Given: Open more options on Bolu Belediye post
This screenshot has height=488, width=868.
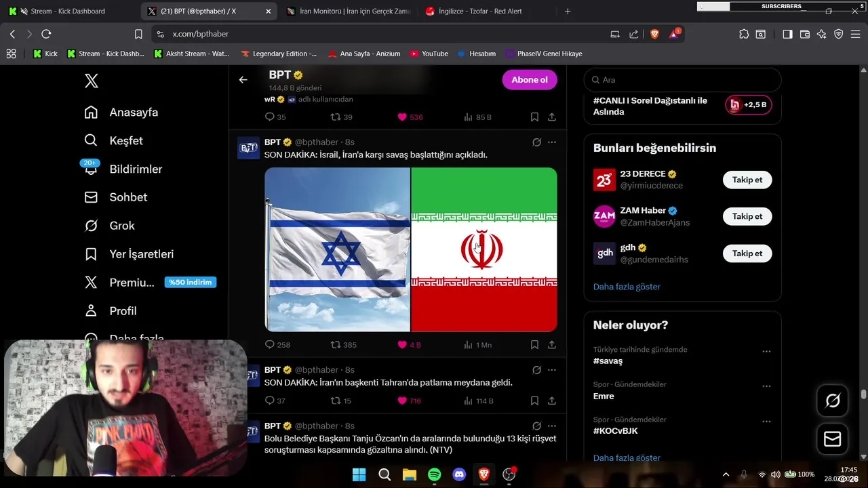Looking at the screenshot, I should [x=552, y=426].
